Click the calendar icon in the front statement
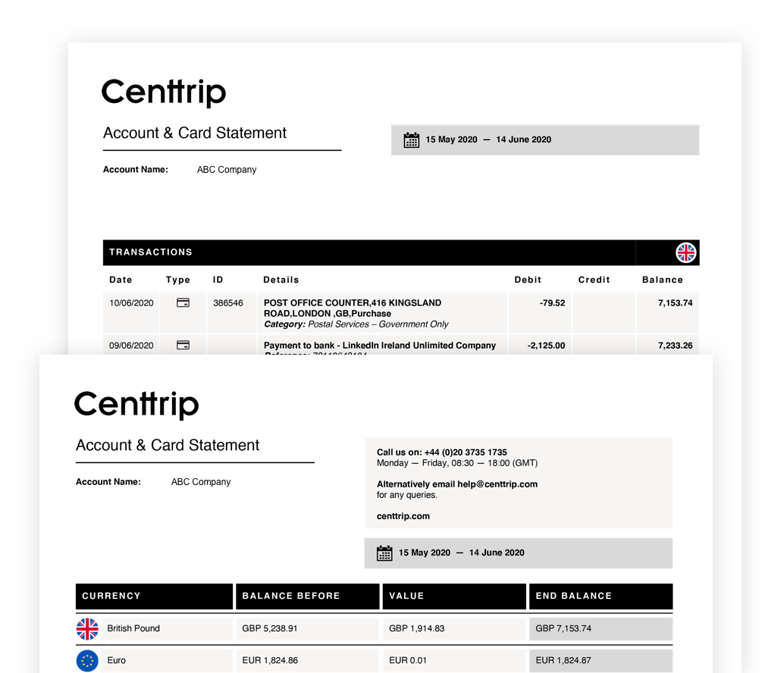The height and width of the screenshot is (673, 784). 384,552
